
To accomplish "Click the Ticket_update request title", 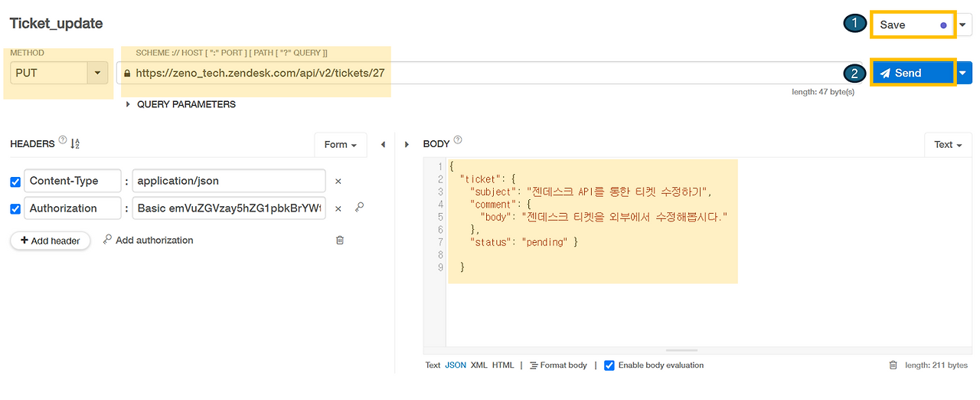I will (x=56, y=24).
